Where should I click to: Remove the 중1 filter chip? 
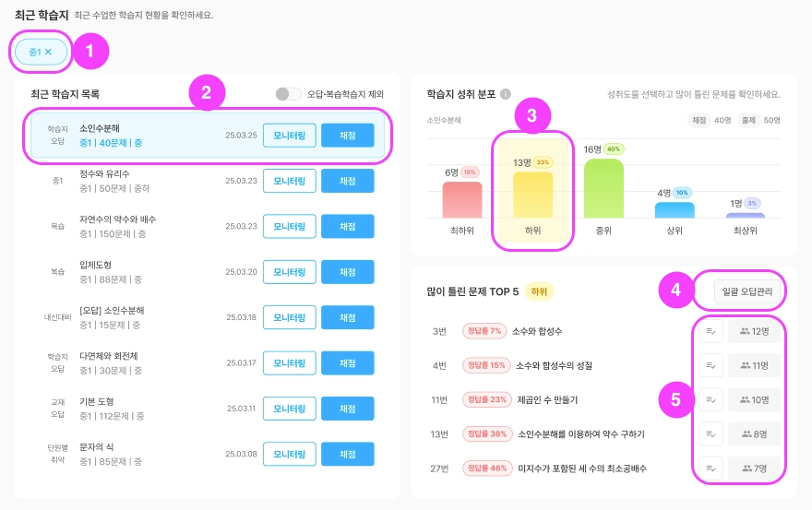point(49,53)
